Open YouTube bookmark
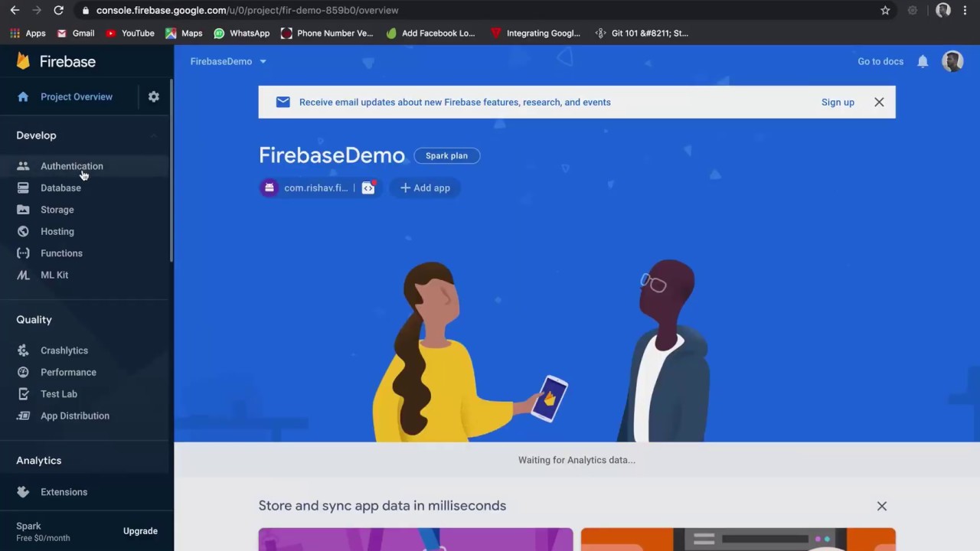This screenshot has width=980, height=551. (130, 33)
